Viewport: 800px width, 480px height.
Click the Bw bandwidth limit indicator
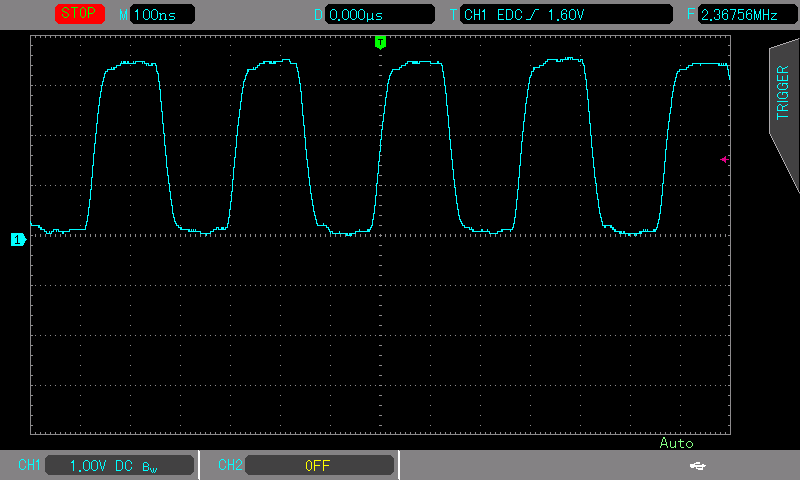(150, 467)
